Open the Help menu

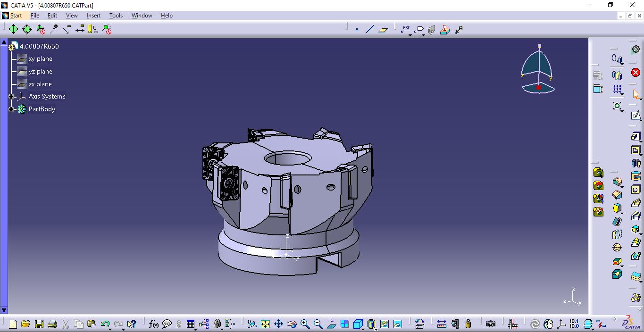(167, 16)
